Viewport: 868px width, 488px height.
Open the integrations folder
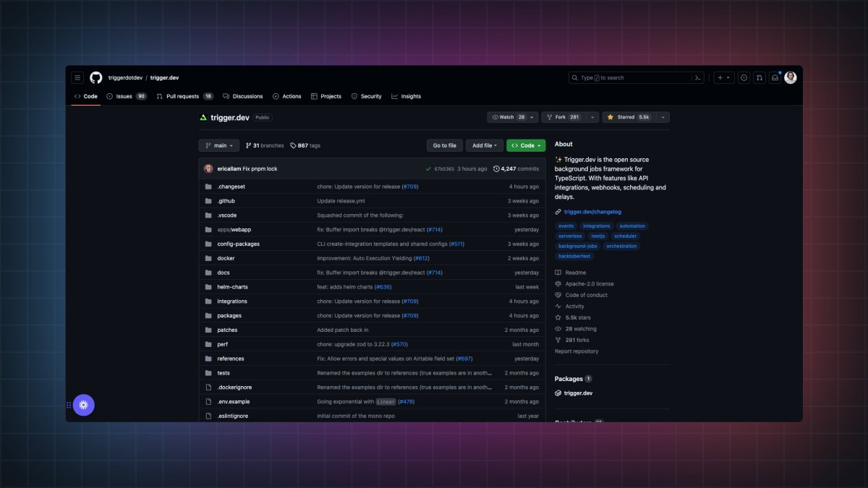[232, 301]
